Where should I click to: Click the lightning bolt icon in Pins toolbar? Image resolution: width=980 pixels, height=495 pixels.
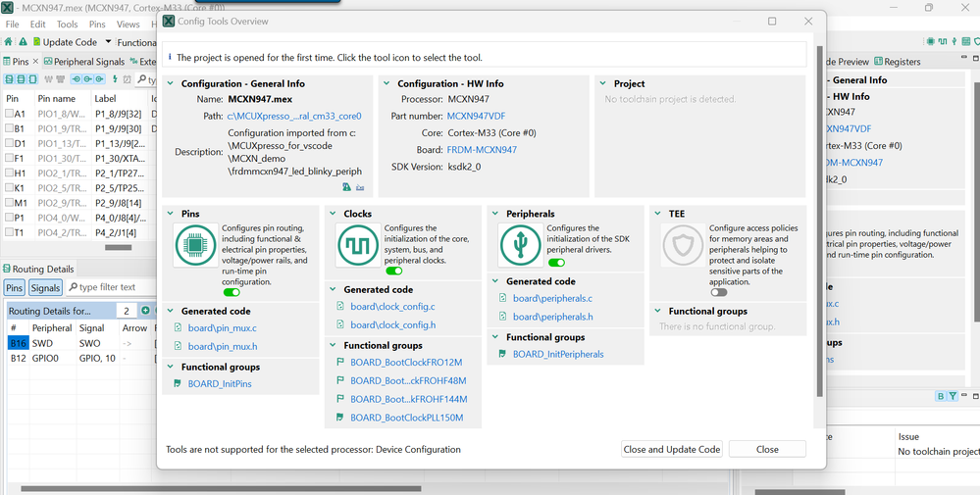point(115,79)
